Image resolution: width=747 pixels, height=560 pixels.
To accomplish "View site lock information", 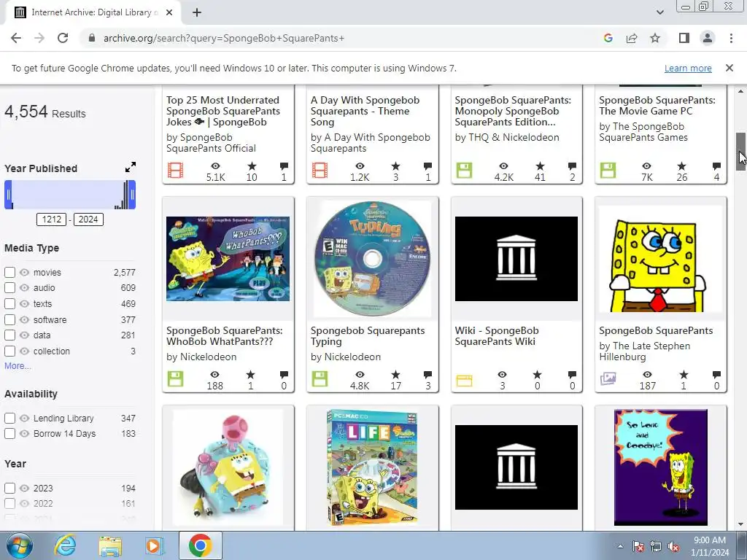I will point(92,38).
